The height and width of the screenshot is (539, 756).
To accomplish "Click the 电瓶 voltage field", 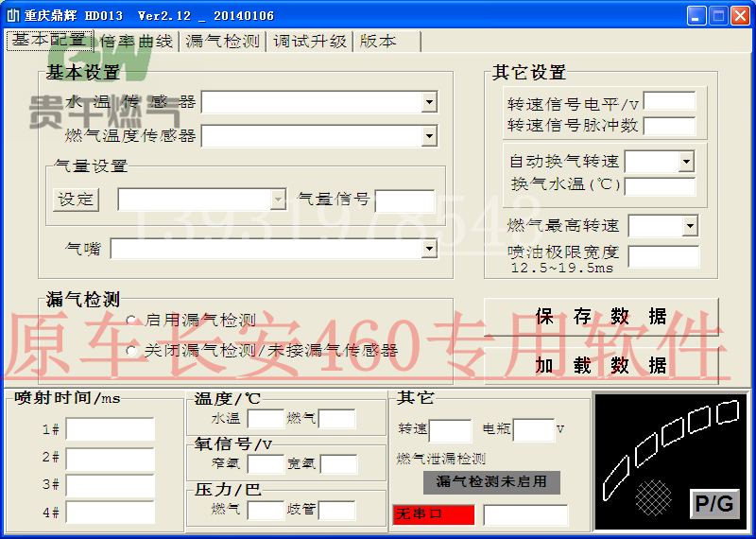I will pyautogui.click(x=534, y=429).
